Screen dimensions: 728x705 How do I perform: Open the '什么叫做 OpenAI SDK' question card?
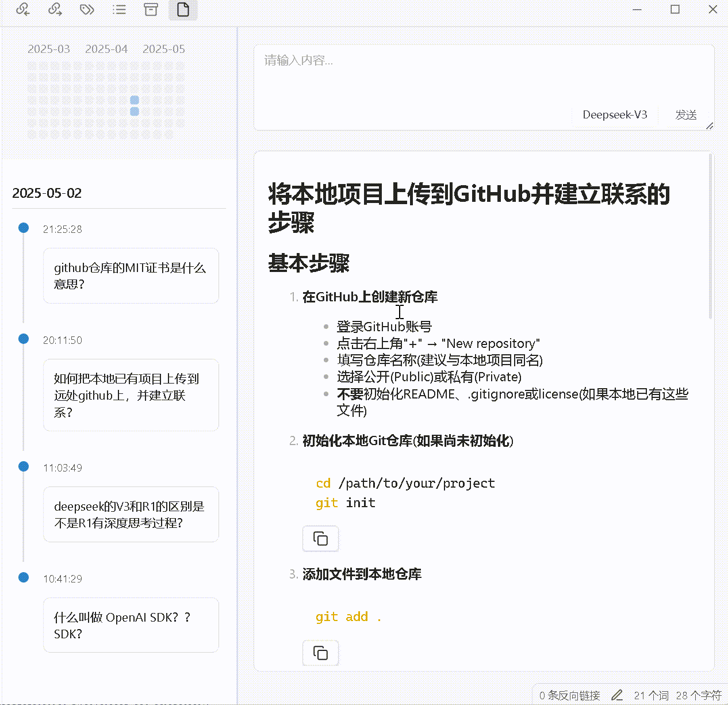[x=131, y=625]
